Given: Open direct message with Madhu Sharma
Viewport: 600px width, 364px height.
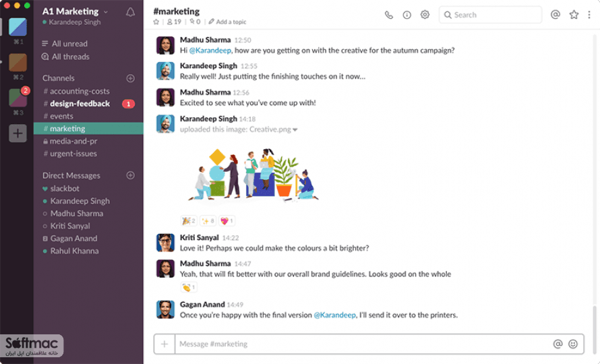Looking at the screenshot, I should coord(88,213).
